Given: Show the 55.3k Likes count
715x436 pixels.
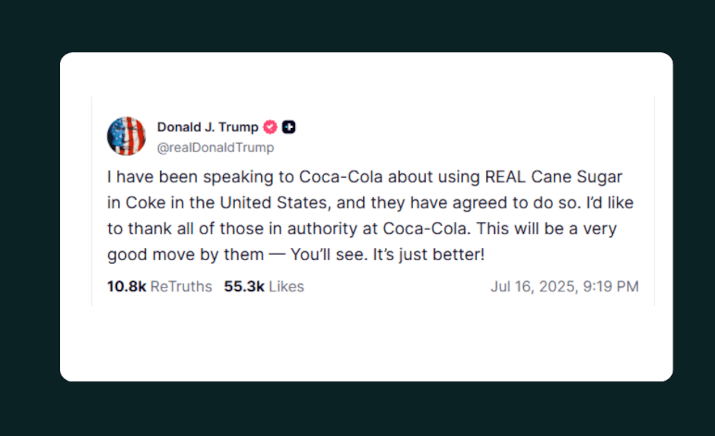Looking at the screenshot, I should pos(244,286).
